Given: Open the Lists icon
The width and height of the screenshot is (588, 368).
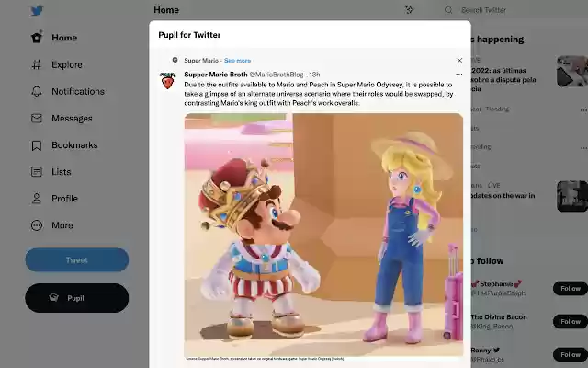Looking at the screenshot, I should (x=37, y=172).
